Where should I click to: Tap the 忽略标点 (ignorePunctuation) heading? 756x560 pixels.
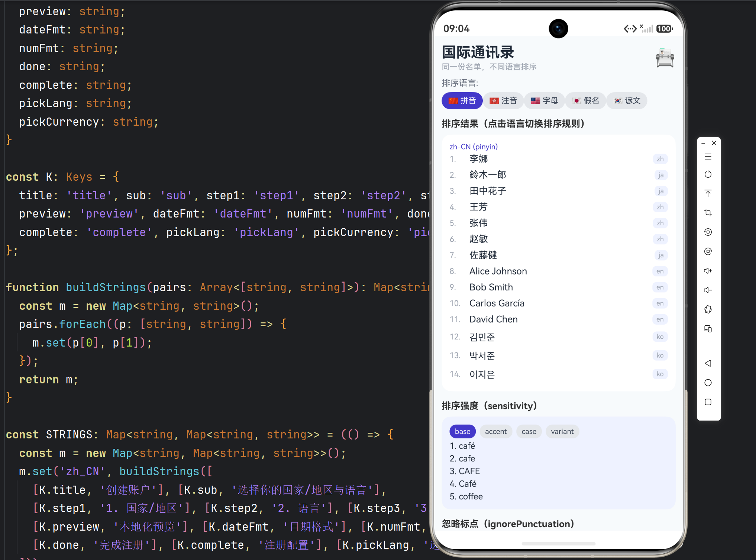[508, 524]
